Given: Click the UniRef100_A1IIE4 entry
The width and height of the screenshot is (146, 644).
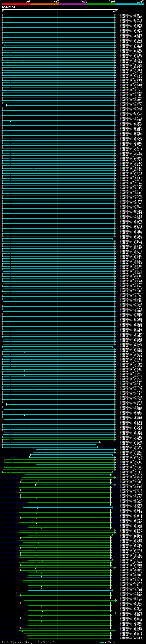Looking at the screenshot, I should coord(131,70).
